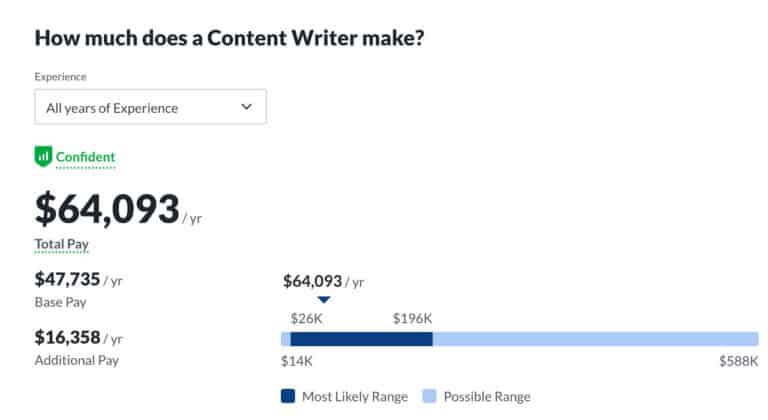Click the Most Likely Range legend label
This screenshot has width=768, height=420.
click(355, 396)
